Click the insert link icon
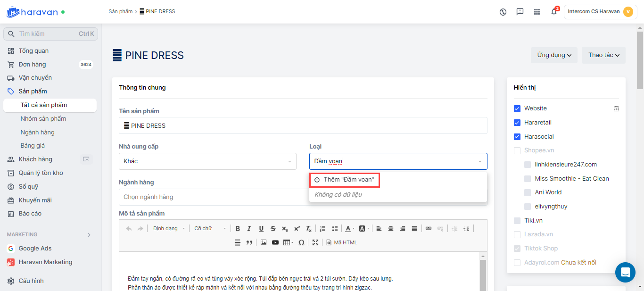The height and width of the screenshot is (291, 644). tap(428, 229)
